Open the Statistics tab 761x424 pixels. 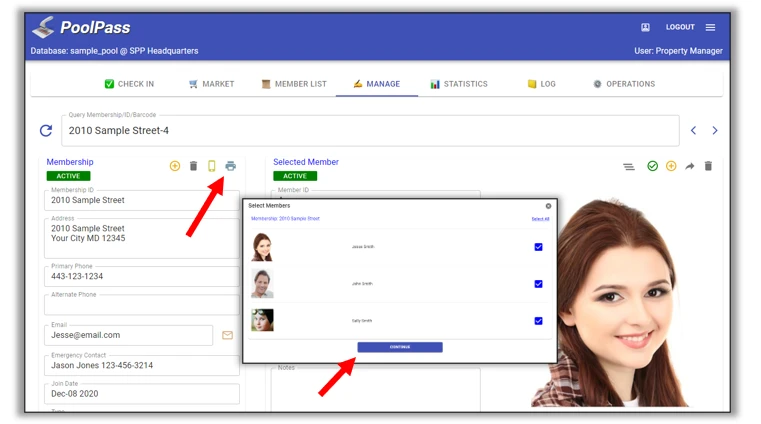458,84
